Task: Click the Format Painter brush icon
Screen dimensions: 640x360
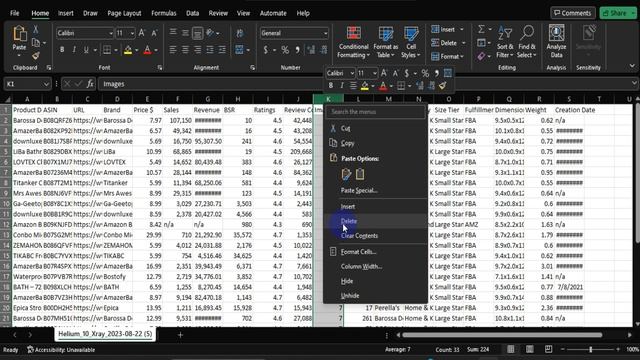Action: coord(36,56)
